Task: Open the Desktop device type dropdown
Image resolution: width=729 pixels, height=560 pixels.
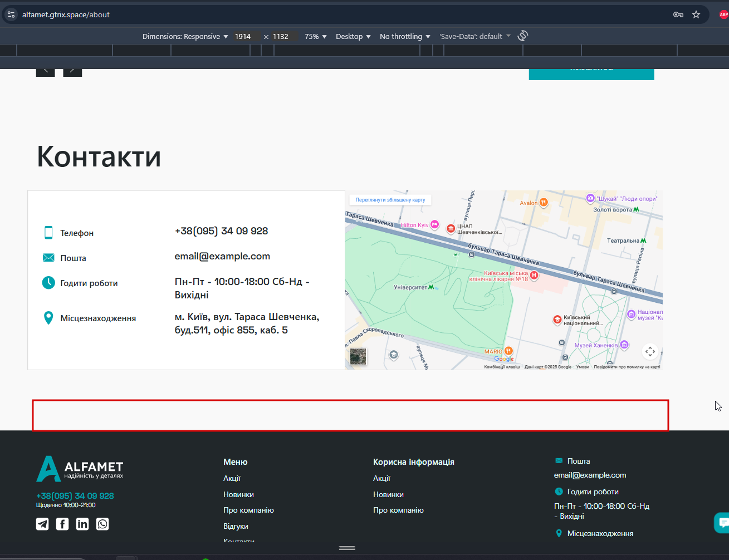Action: (x=353, y=37)
